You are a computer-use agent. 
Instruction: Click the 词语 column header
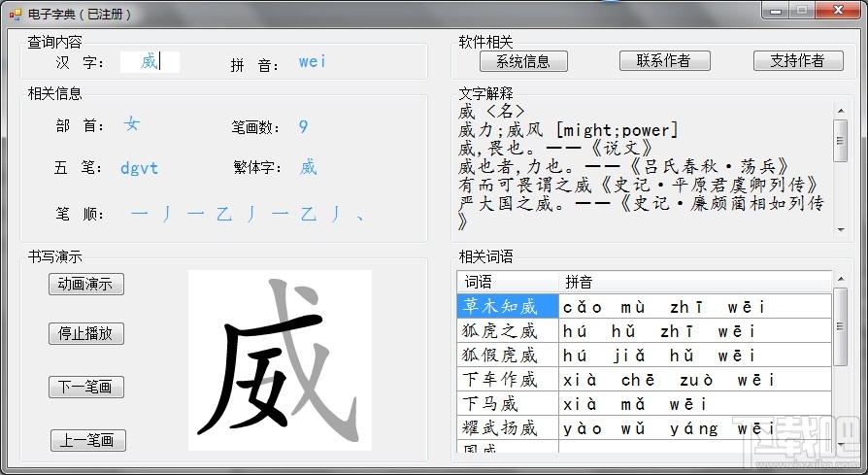point(508,282)
